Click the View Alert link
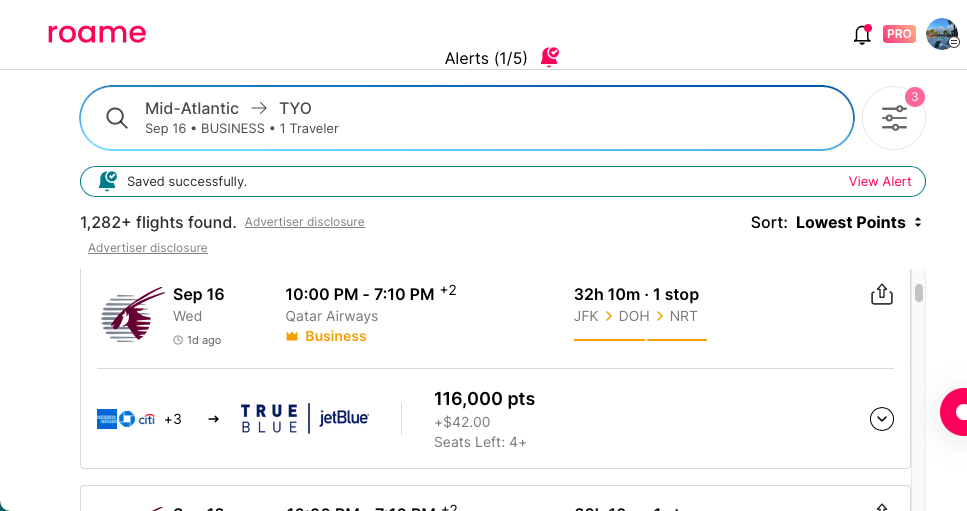This screenshot has height=511, width=967. tap(880, 182)
